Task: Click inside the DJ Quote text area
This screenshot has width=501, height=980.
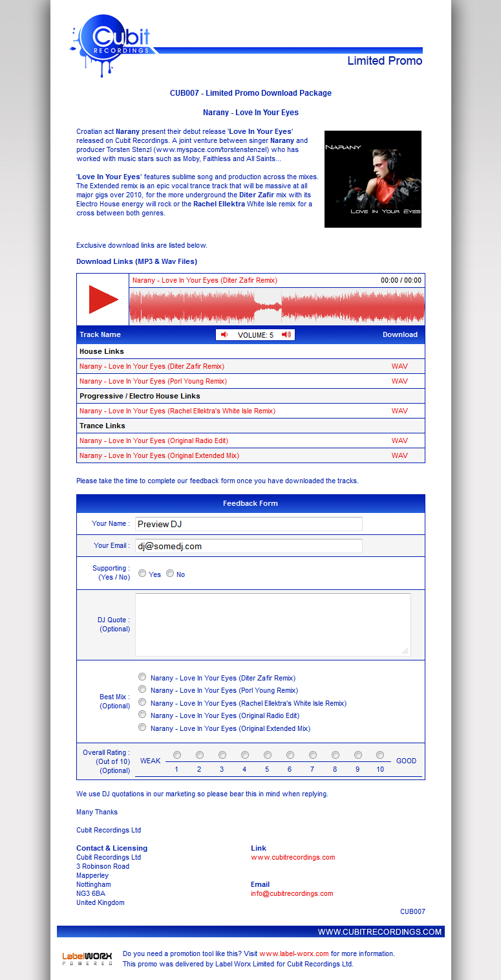Action: coord(273,625)
